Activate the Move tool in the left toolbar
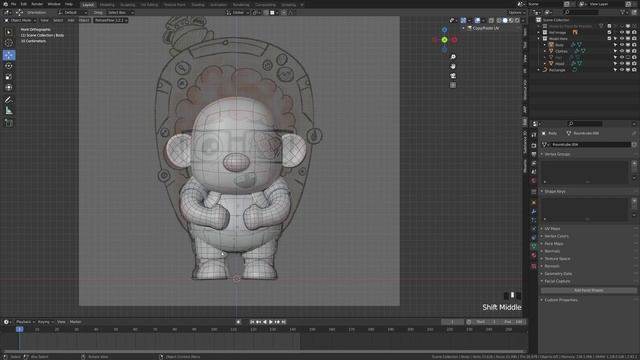640x360 pixels. (9, 55)
